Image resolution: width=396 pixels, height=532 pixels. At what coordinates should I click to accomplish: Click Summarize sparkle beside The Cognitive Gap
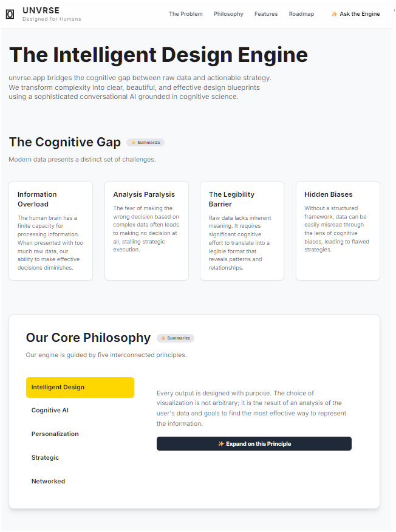coord(134,143)
